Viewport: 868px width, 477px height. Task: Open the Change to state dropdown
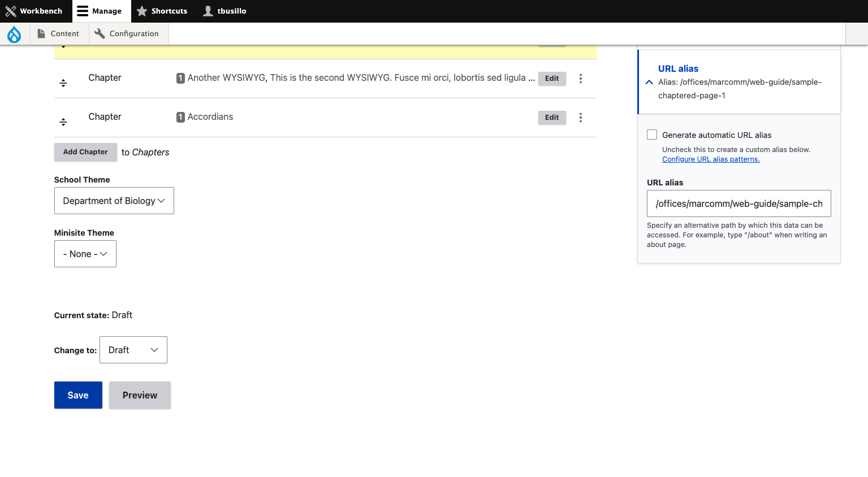[x=133, y=350]
